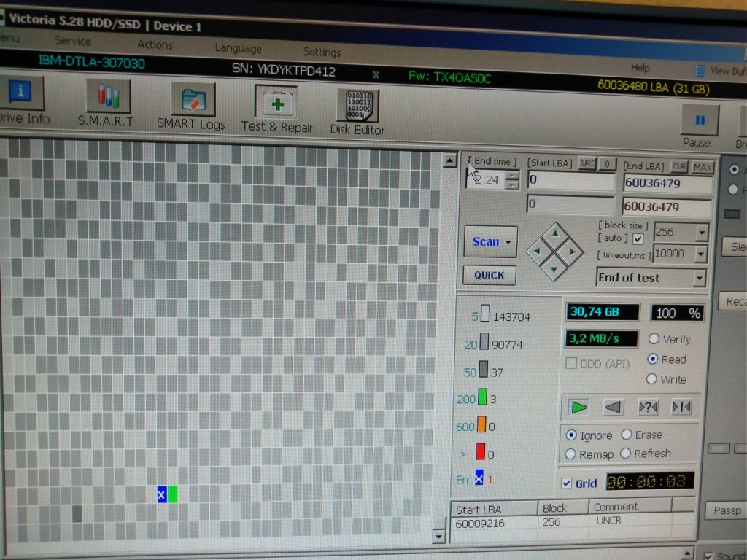This screenshot has height=560, width=747.
Task: Expand the block size dropdown
Action: tap(703, 233)
